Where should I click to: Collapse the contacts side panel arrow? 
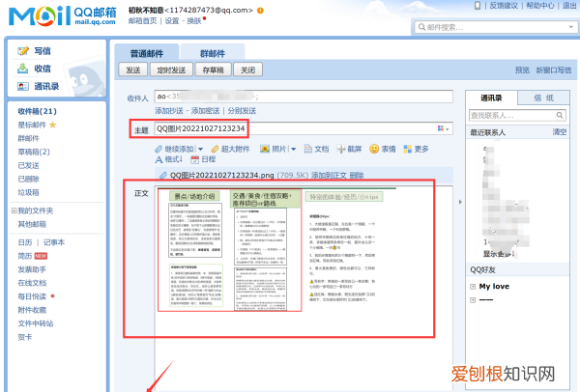460,202
